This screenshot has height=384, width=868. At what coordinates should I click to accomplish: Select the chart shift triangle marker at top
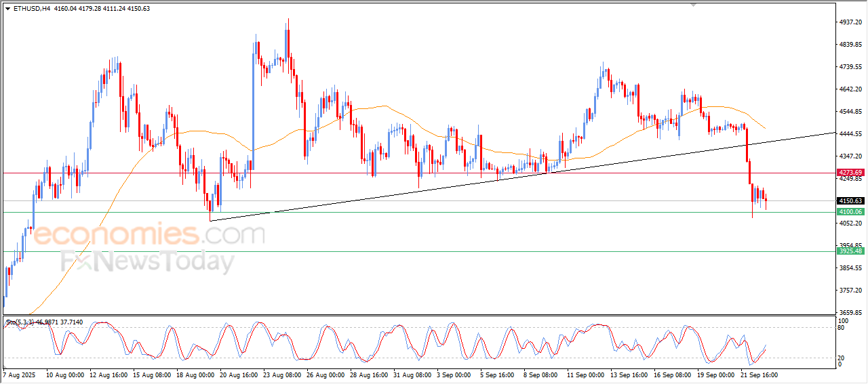(x=693, y=5)
